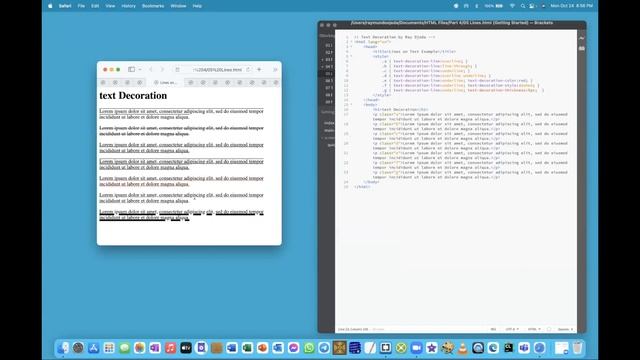This screenshot has width=640, height=360.
Task: Open Music from the Dock
Action: coord(171,348)
